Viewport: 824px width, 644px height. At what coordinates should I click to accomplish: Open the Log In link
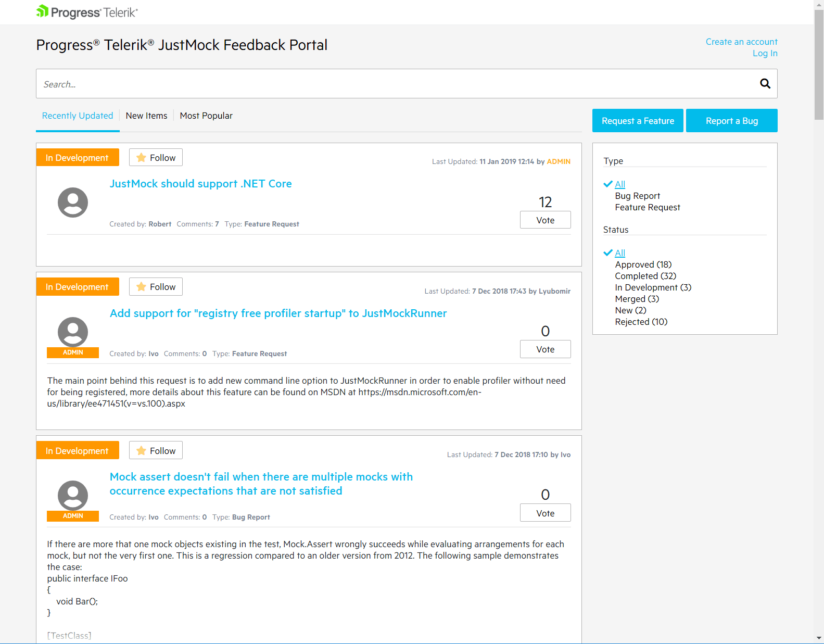(765, 53)
